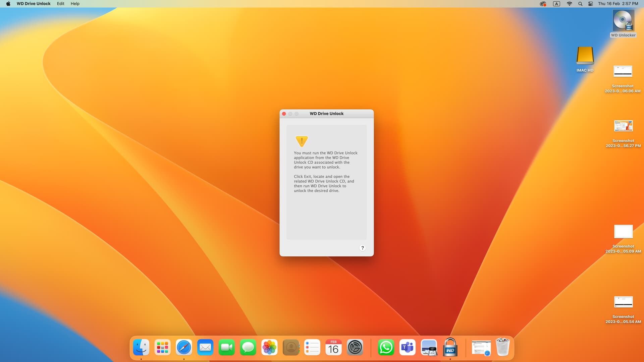Screen dimensions: 644x362
Task: Open System Settings from the dock
Action: (x=355, y=348)
